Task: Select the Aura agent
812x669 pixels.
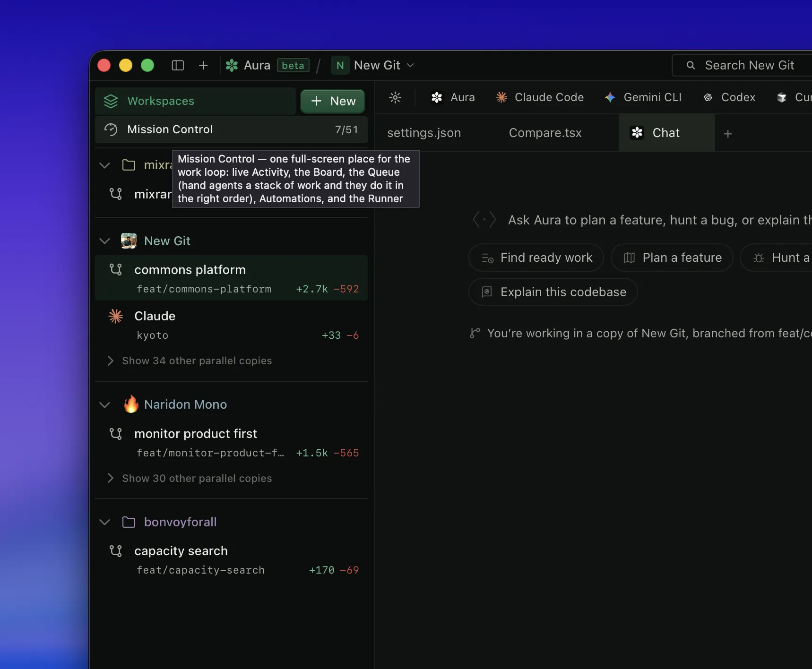Action: click(453, 97)
